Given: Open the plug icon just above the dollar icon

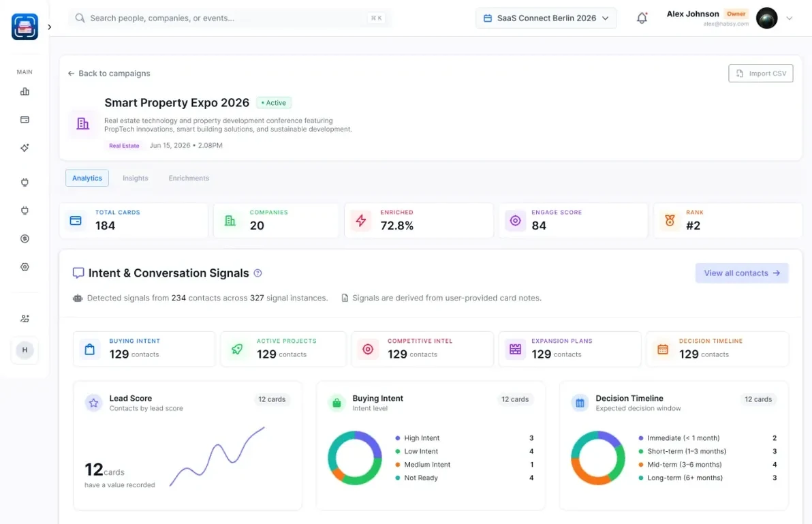Looking at the screenshot, I should (x=25, y=211).
